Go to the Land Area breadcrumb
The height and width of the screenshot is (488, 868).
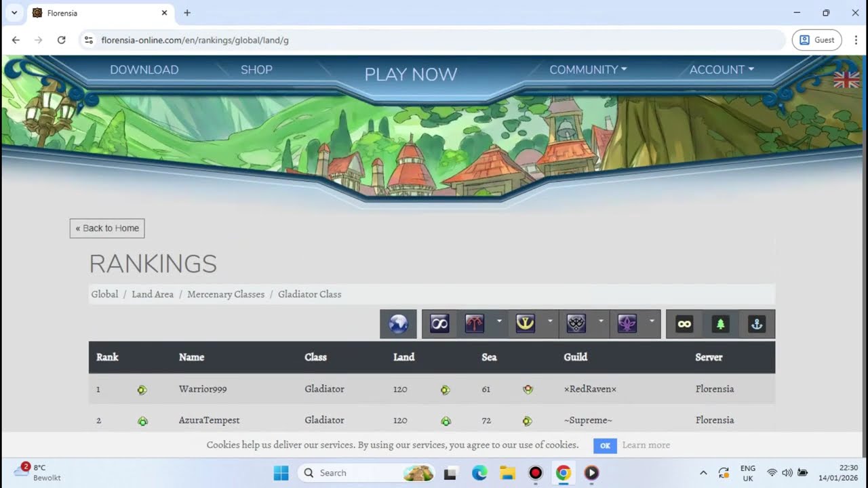click(153, 294)
